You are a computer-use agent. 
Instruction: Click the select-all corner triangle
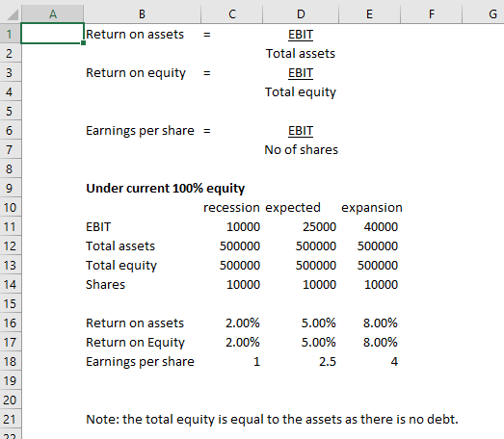13,14
